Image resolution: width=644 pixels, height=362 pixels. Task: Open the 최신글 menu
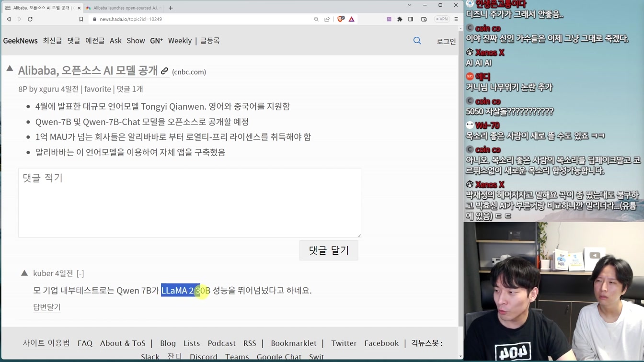[x=52, y=41]
